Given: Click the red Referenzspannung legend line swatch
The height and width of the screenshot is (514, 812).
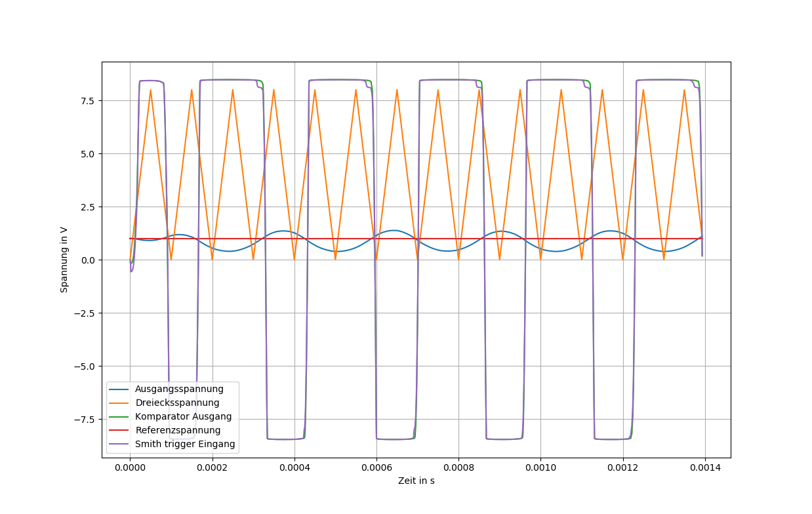Looking at the screenshot, I should 121,430.
